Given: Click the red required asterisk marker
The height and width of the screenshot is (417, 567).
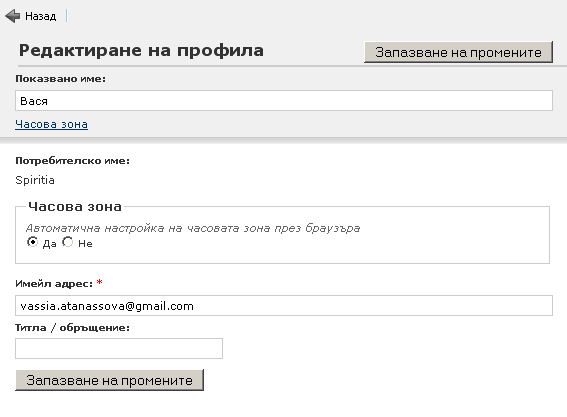Looking at the screenshot, I should pyautogui.click(x=99, y=282).
